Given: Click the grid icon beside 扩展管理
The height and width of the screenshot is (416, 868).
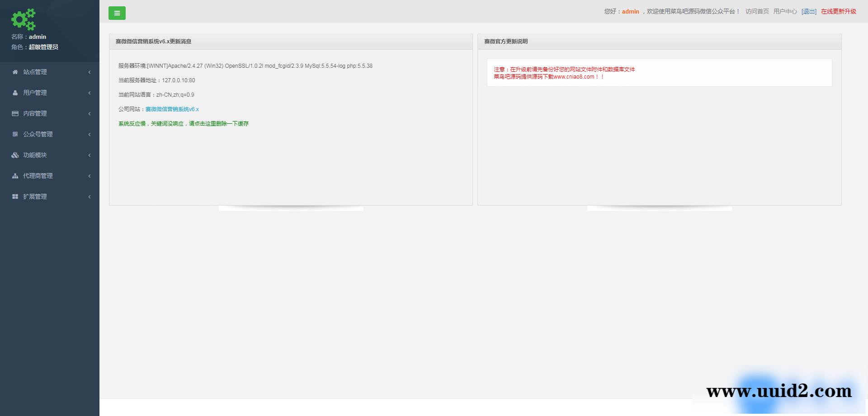Looking at the screenshot, I should [x=15, y=196].
